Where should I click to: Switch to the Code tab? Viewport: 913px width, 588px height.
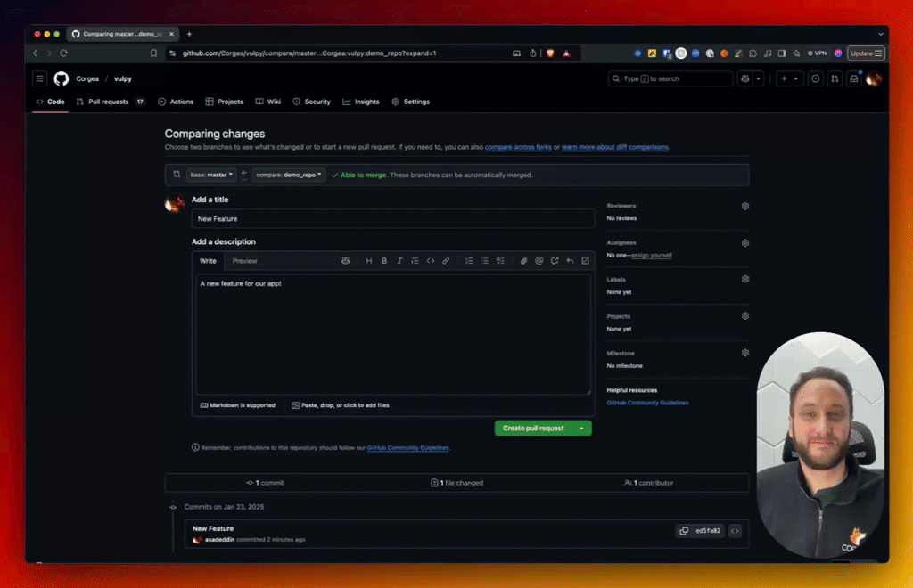51,102
